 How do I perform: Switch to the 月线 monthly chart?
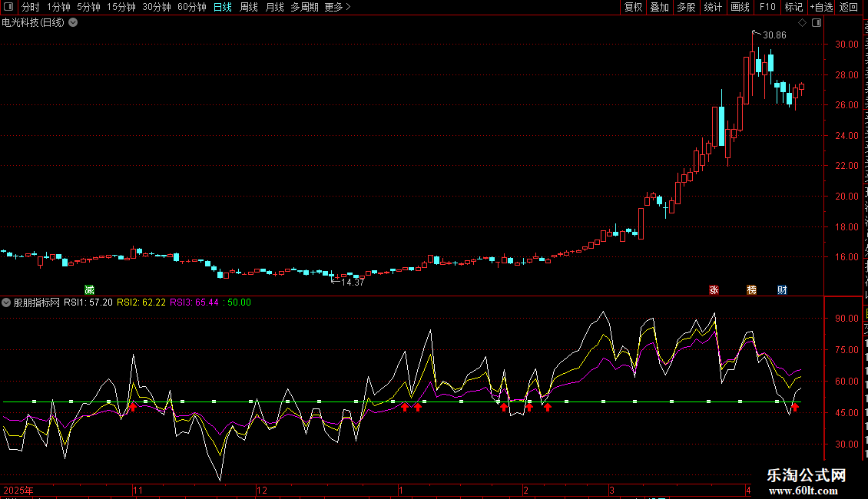pyautogui.click(x=274, y=7)
